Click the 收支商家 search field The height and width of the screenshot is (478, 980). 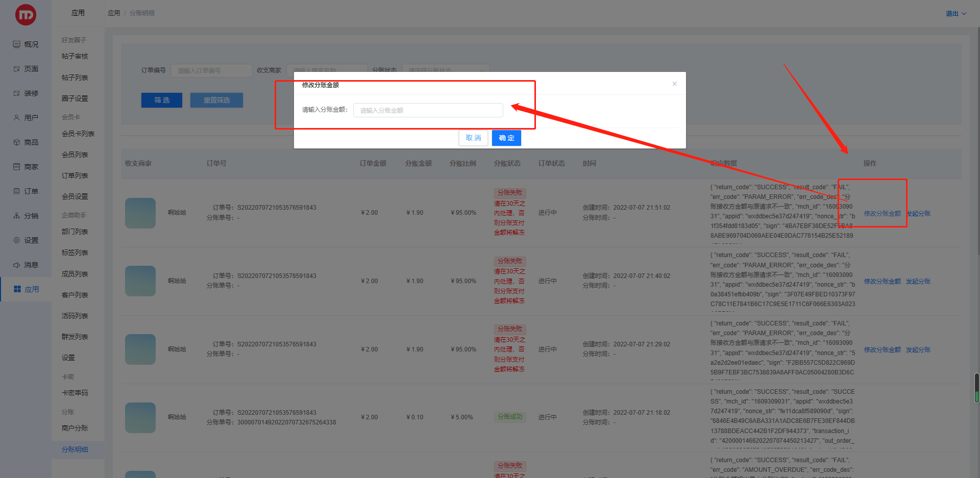point(327,70)
